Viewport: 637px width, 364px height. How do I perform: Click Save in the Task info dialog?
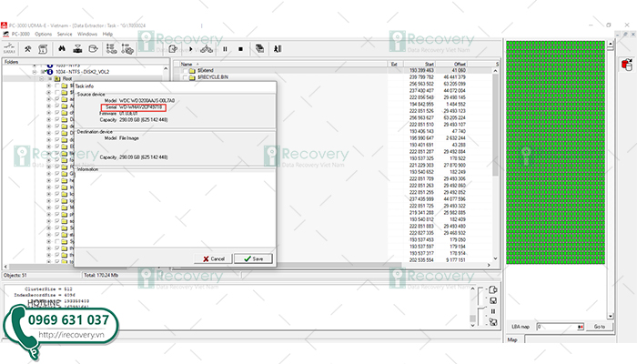point(253,258)
